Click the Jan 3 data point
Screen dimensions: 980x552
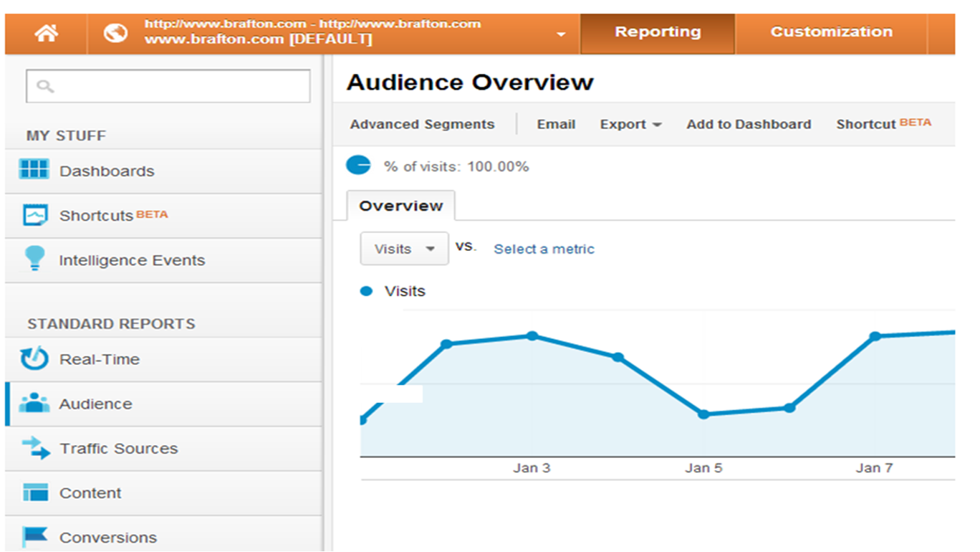532,336
